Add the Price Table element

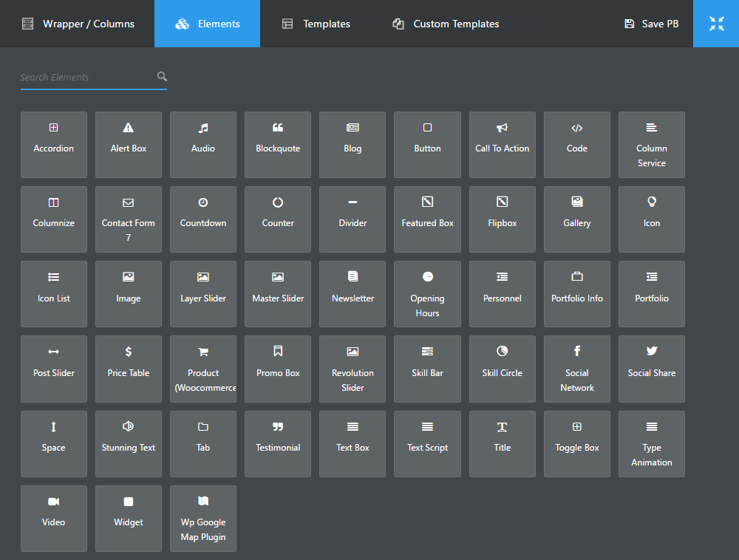pos(129,369)
